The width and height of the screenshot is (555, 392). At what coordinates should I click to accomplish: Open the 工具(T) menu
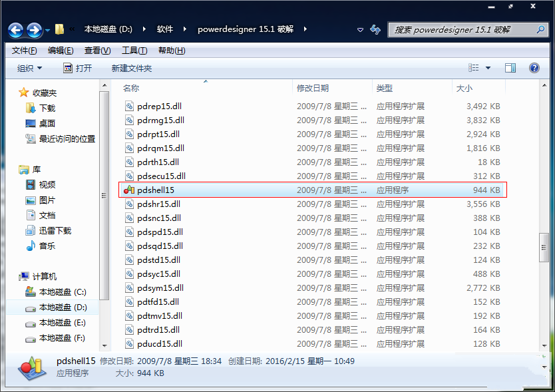point(134,51)
